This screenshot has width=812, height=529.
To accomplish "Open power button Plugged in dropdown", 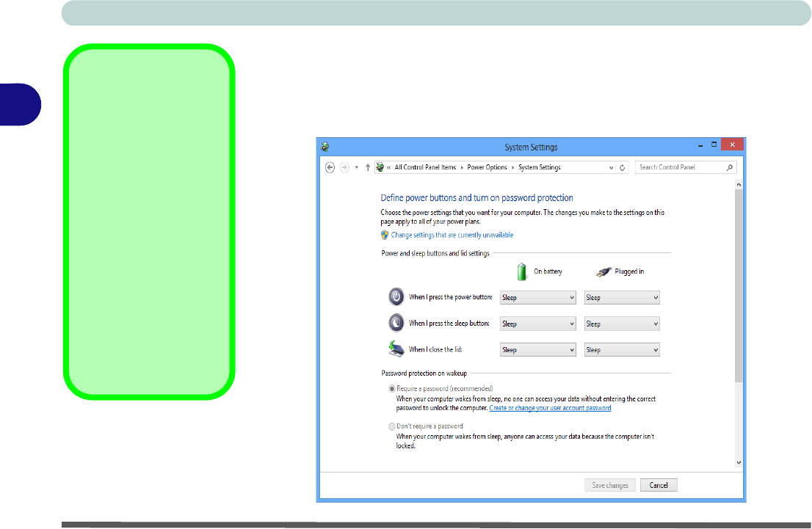I will [621, 298].
